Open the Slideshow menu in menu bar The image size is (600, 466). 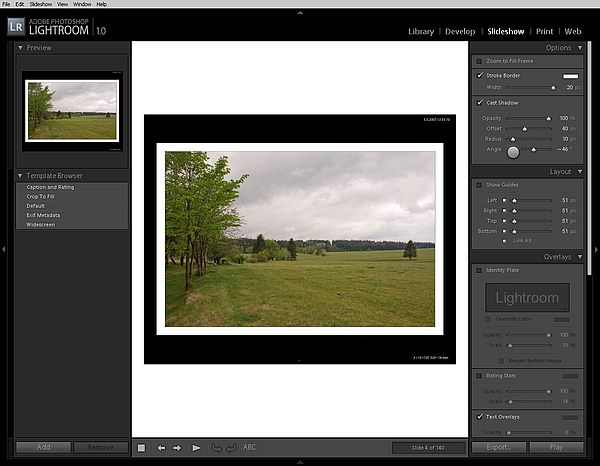click(x=41, y=4)
